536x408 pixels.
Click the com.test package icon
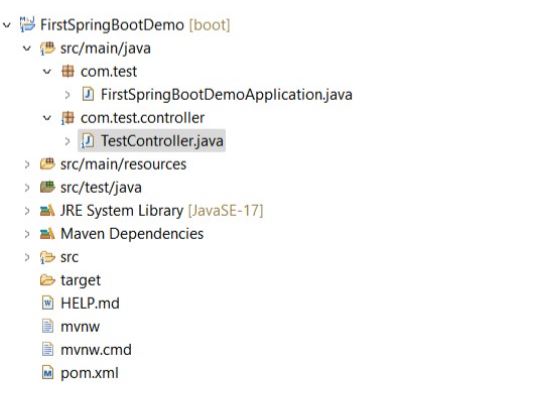pos(68,71)
